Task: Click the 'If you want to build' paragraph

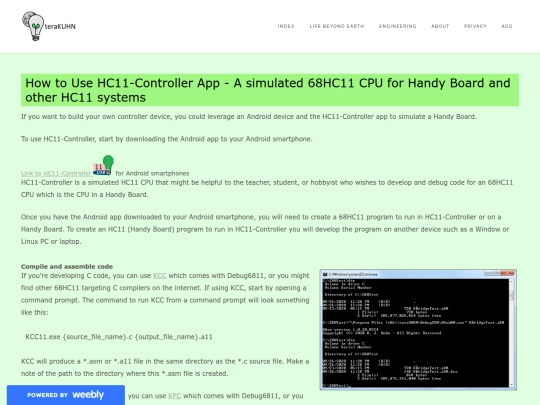Action: coord(249,116)
